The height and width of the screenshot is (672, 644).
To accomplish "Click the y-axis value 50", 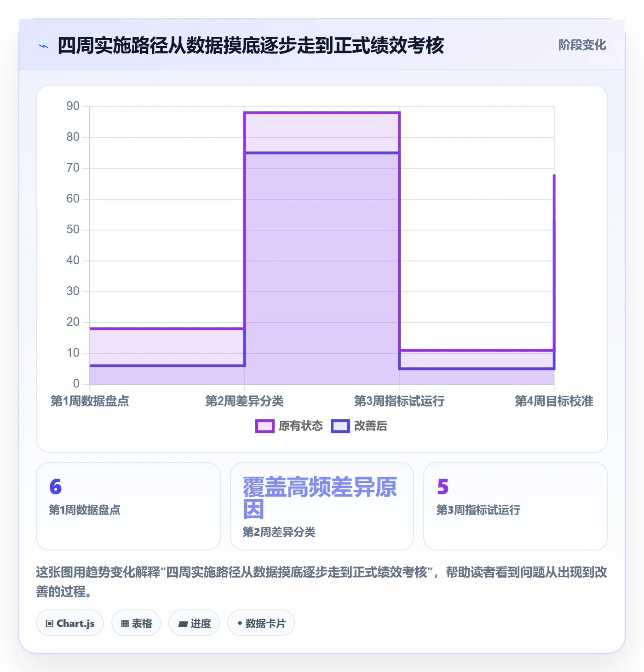I will click(x=73, y=230).
